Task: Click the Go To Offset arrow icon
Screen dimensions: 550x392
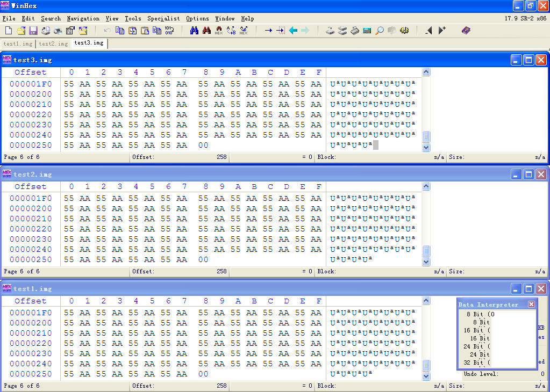Action: tap(268, 31)
